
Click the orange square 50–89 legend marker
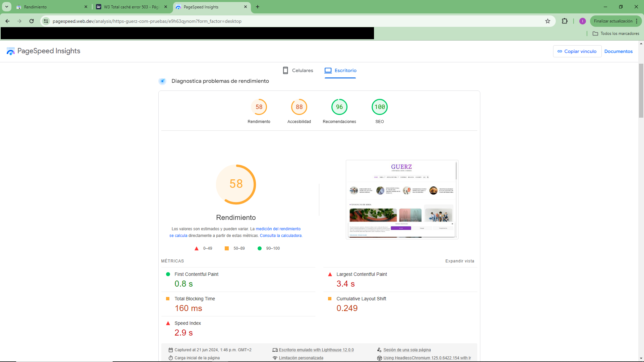coord(227,248)
